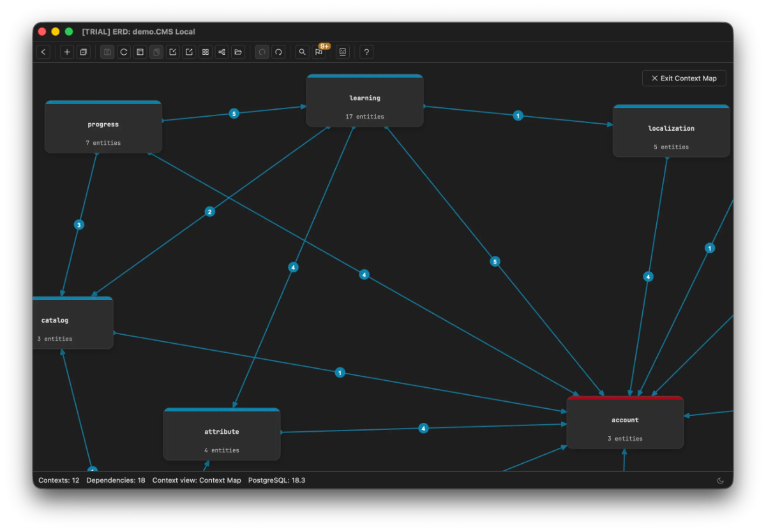Click the square-with-outgoing-arrow icon left of grid
766x532 pixels.
coord(189,52)
